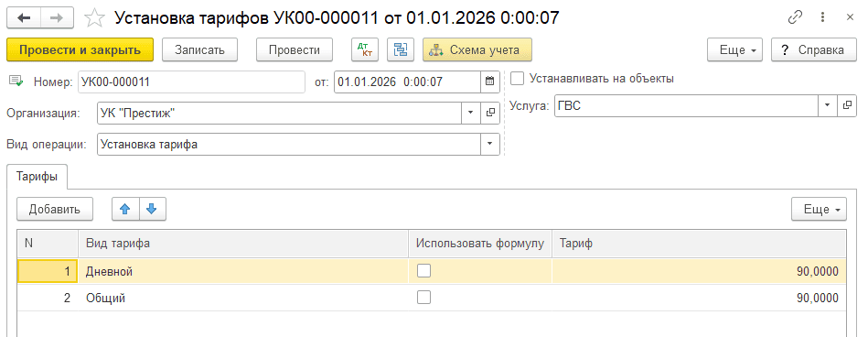Click Провести и закрыть button
Image resolution: width=868 pixels, height=337 pixels.
80,49
